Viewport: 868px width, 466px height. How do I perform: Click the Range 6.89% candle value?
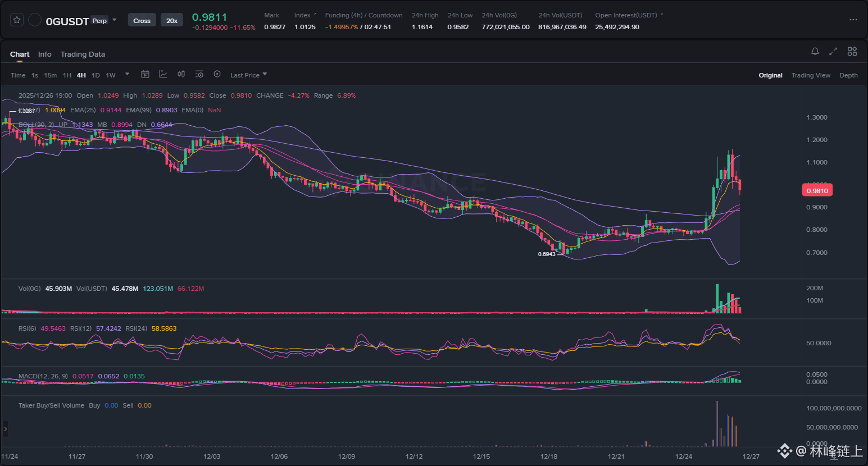(x=346, y=95)
